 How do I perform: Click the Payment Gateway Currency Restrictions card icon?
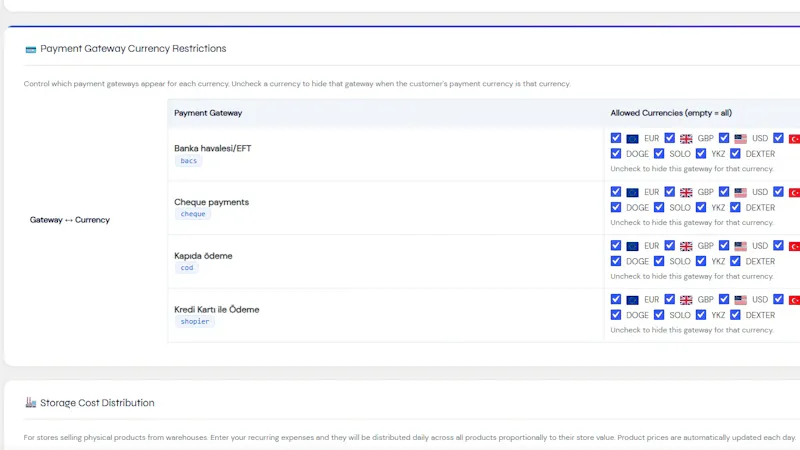pyautogui.click(x=31, y=49)
